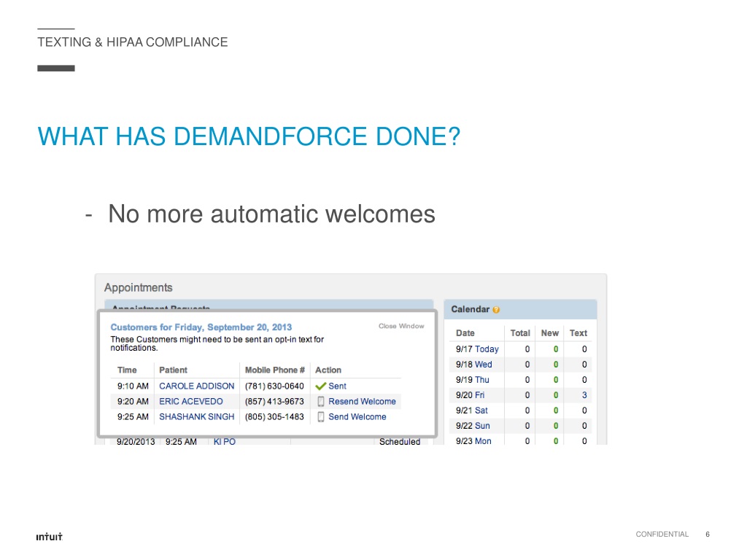Click the Appointments panel title
This screenshot has width=747, height=560.
[138, 287]
